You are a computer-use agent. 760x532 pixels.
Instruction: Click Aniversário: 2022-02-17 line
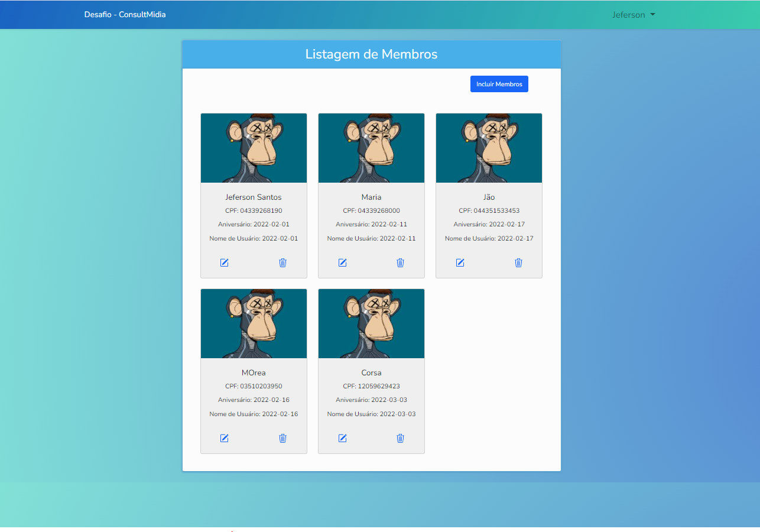(x=489, y=225)
